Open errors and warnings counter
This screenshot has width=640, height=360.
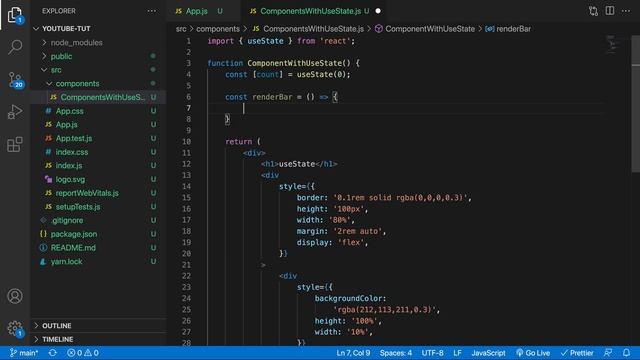pos(83,353)
